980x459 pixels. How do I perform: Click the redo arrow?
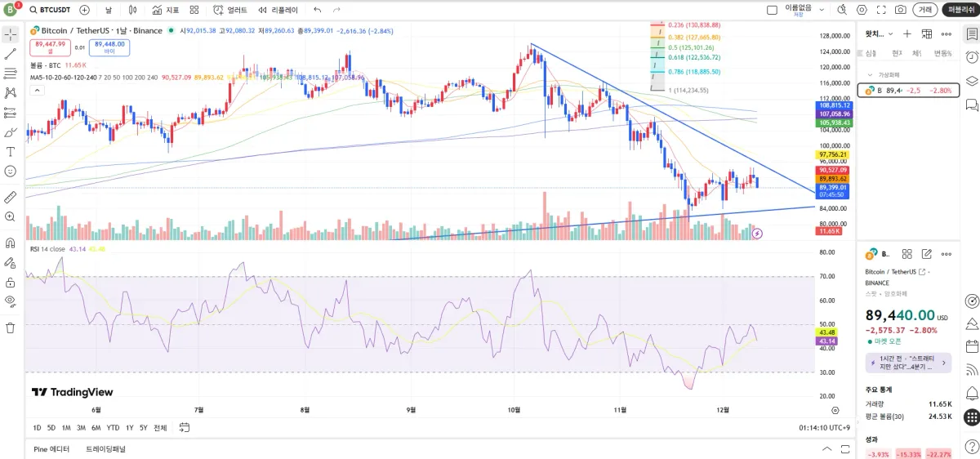pyautogui.click(x=338, y=10)
